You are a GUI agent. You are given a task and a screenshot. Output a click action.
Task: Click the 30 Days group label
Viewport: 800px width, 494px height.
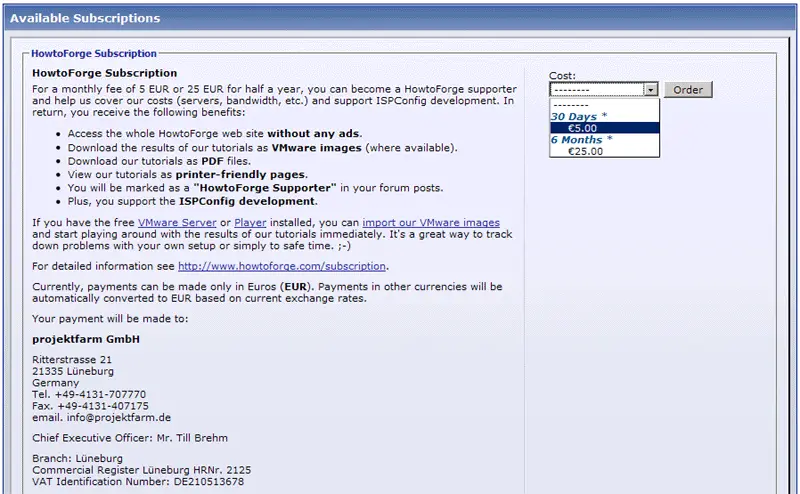coord(579,116)
